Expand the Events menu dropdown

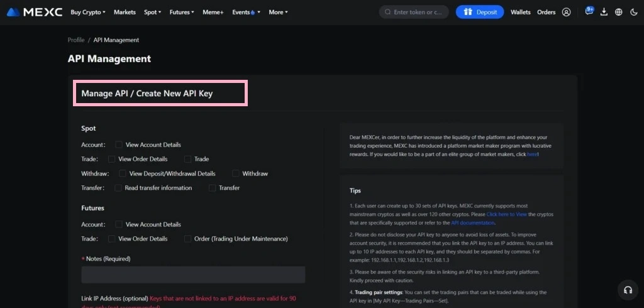point(246,13)
